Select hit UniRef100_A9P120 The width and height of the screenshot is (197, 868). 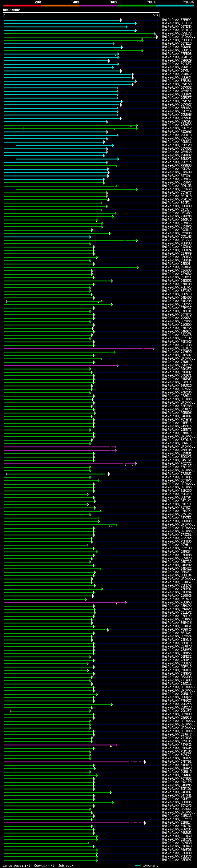click(176, 145)
